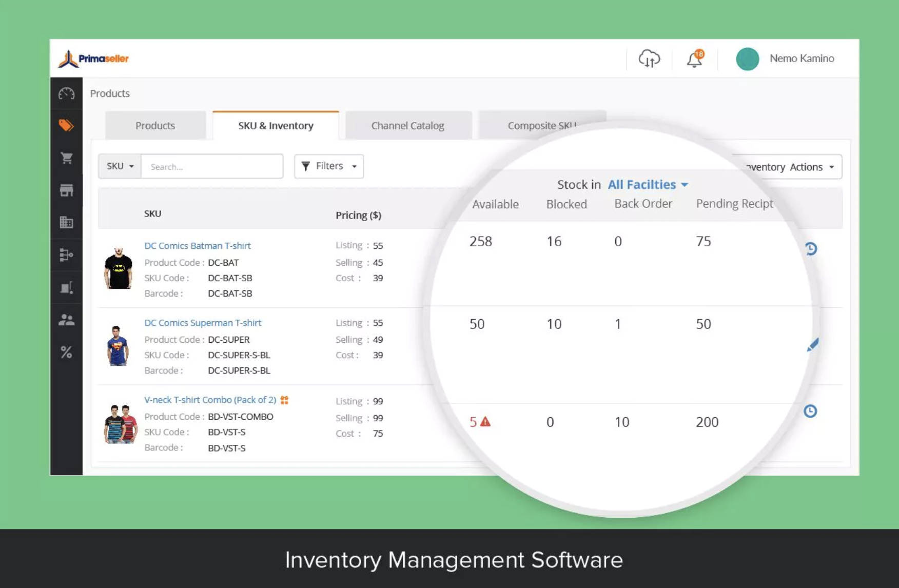This screenshot has height=588, width=899.
Task: Click the Back Order column header
Action: click(x=643, y=204)
